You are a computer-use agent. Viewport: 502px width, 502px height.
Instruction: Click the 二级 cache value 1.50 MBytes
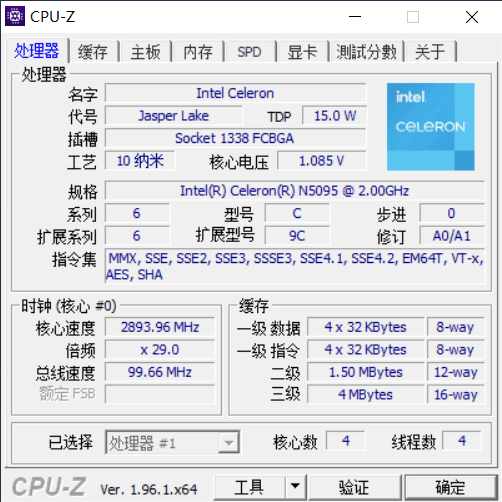coord(366,372)
